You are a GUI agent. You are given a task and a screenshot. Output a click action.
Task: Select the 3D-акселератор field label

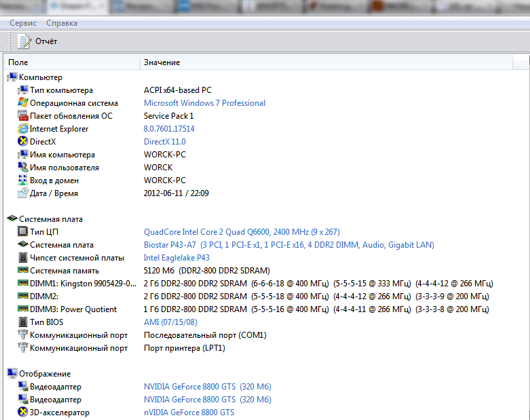[x=60, y=413]
